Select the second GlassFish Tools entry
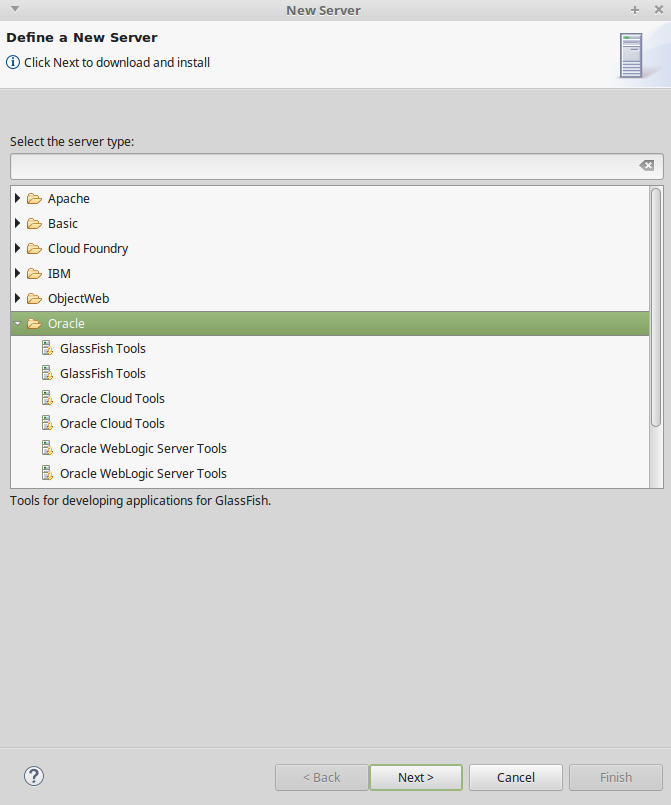This screenshot has height=805, width=671. 103,374
